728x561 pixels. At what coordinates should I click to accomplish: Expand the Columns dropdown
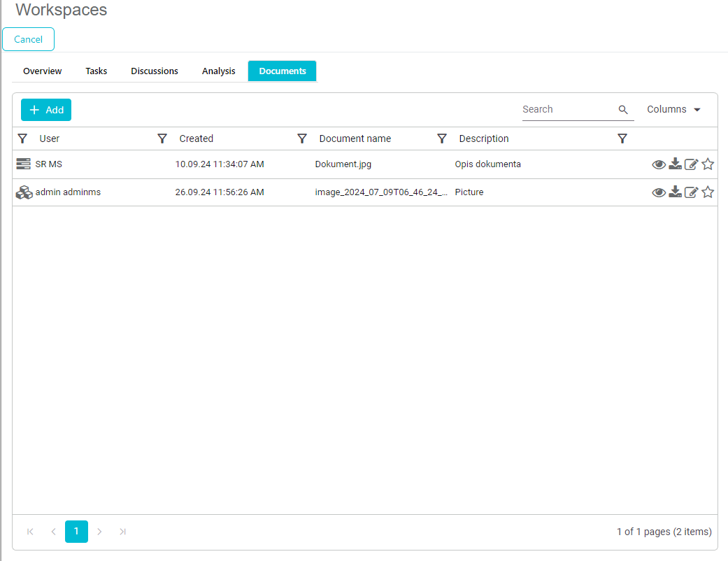tap(673, 110)
